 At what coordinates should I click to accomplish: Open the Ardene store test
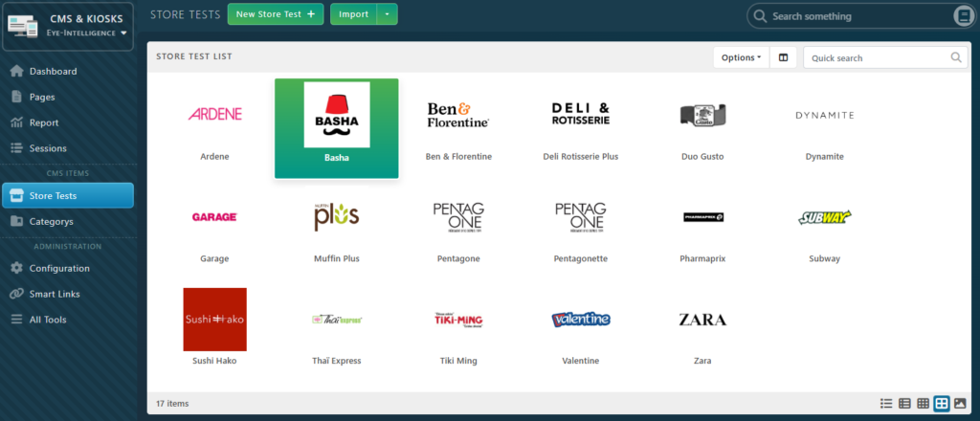[215, 128]
